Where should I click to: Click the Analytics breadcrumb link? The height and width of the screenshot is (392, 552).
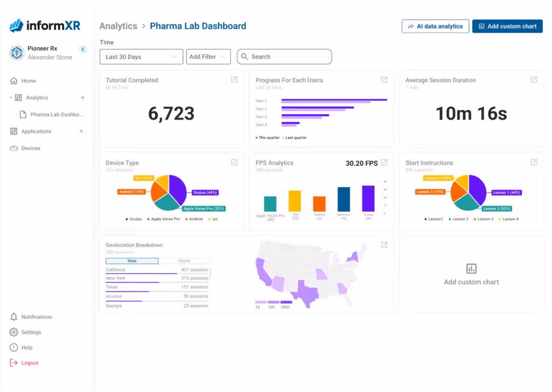coord(118,26)
